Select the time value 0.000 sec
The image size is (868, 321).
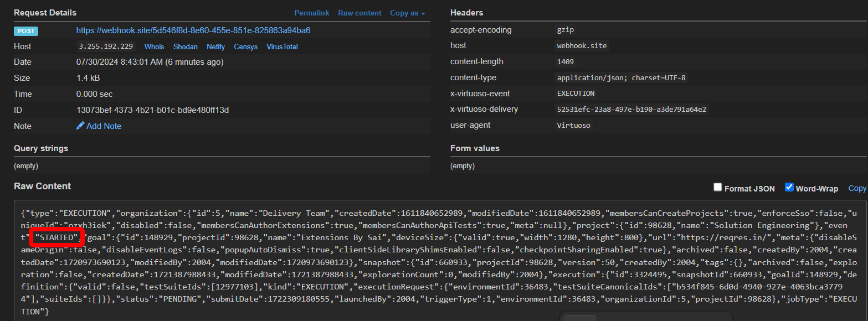(x=93, y=94)
